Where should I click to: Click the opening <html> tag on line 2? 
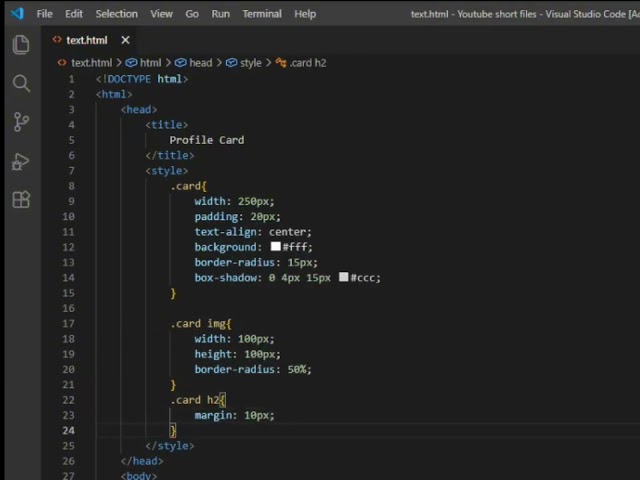coord(114,94)
